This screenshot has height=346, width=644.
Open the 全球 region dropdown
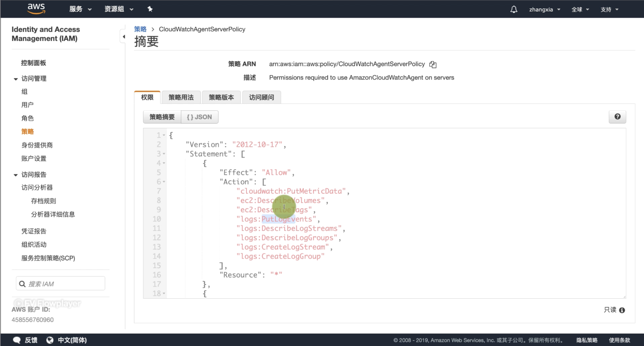580,9
